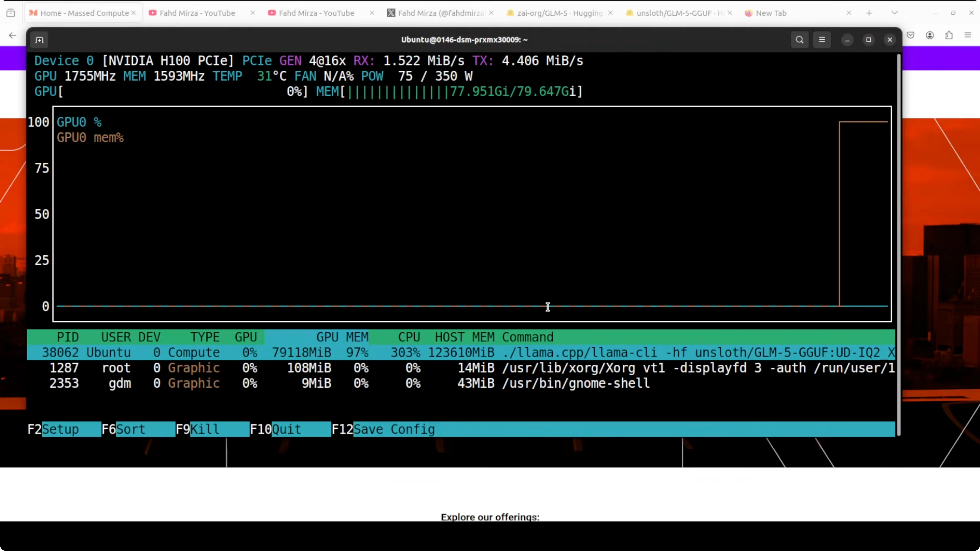Close the Home - Massed Compute tab
The height and width of the screenshot is (551, 980).
134,13
